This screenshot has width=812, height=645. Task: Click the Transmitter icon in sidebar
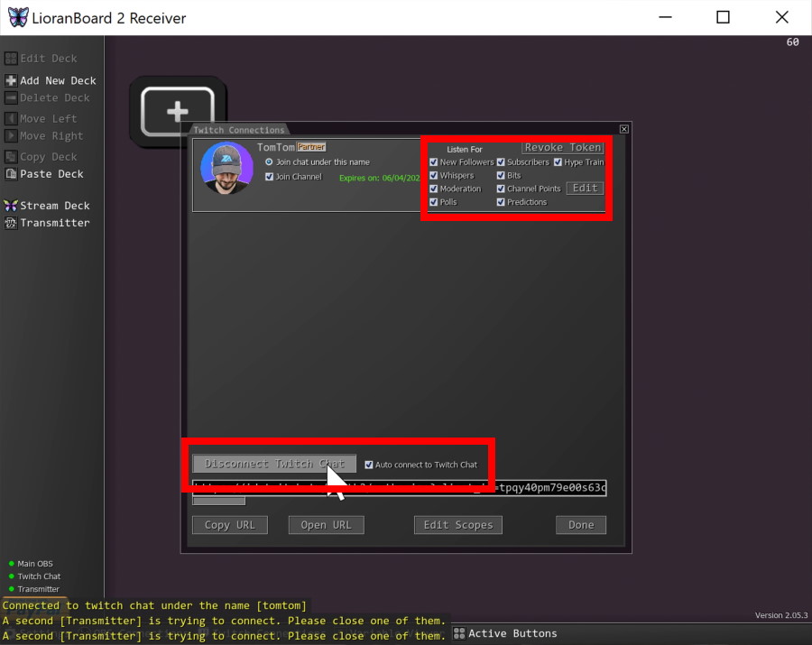[11, 223]
